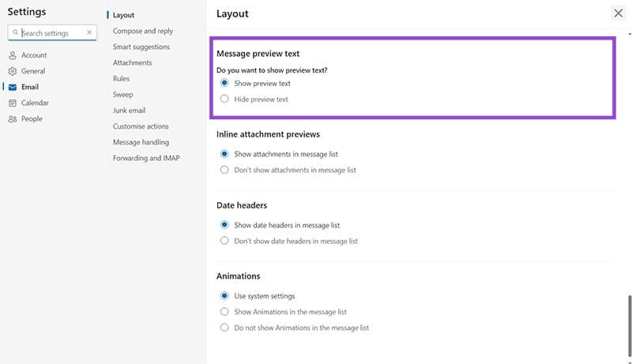Open the Account settings icon
The height and width of the screenshot is (364, 632).
tap(13, 55)
